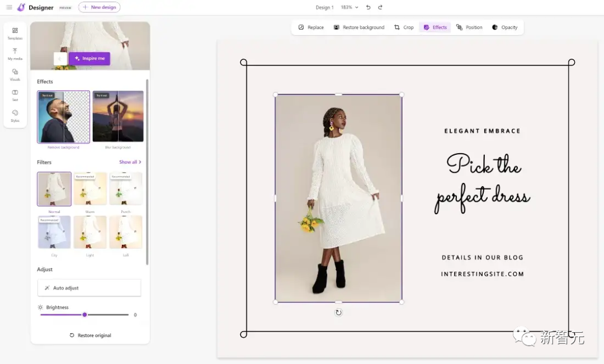Viewport: 604px width, 364px height.
Task: Select the Visuals sidebar icon
Action: [x=15, y=74]
